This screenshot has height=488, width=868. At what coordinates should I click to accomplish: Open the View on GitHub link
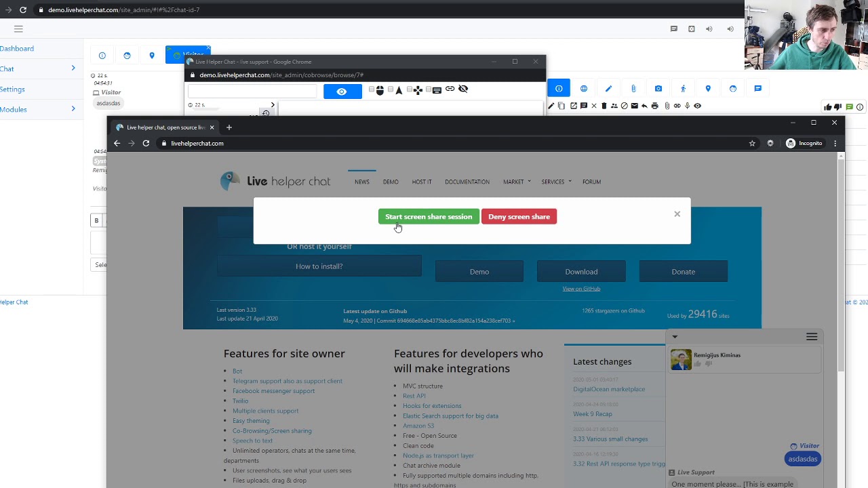point(581,289)
